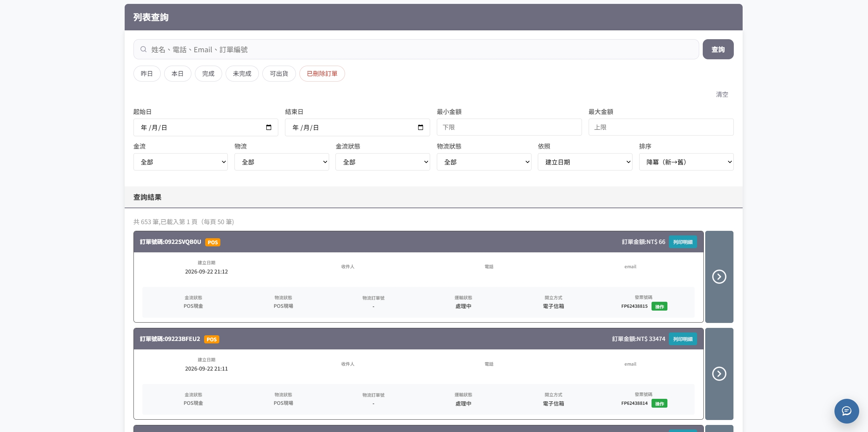Image resolution: width=868 pixels, height=432 pixels.
Task: Show 已刪除訂單 deleted orders chip
Action: 322,73
